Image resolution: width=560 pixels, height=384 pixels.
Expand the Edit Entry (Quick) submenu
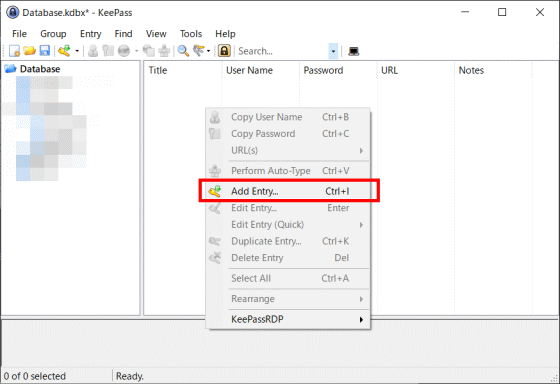(x=288, y=225)
